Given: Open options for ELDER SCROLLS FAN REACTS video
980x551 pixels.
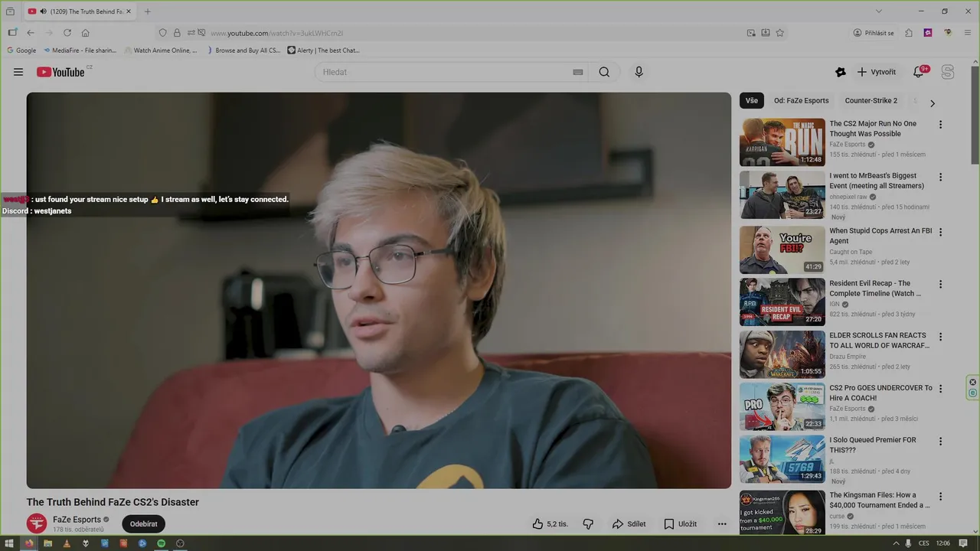Looking at the screenshot, I should pyautogui.click(x=941, y=336).
